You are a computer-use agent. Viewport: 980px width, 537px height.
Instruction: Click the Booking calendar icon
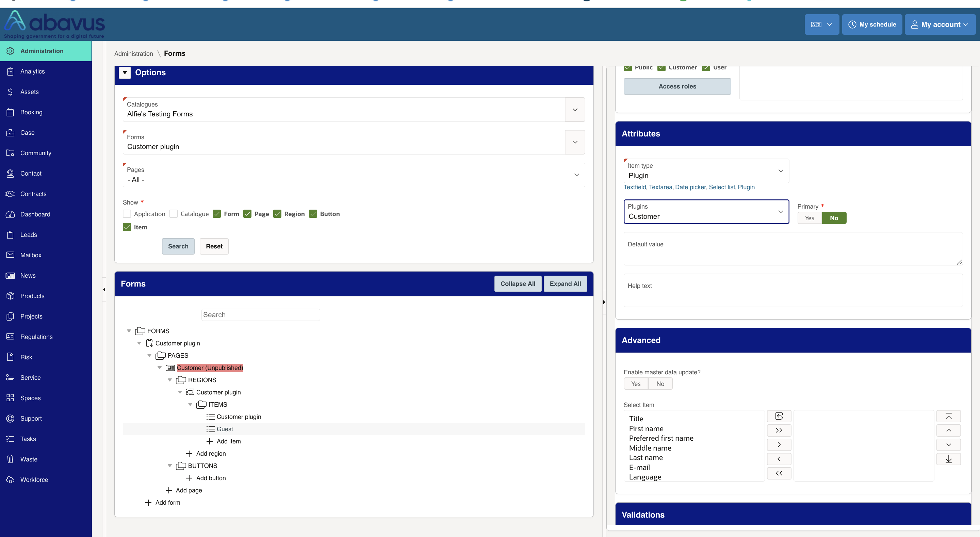(x=10, y=112)
